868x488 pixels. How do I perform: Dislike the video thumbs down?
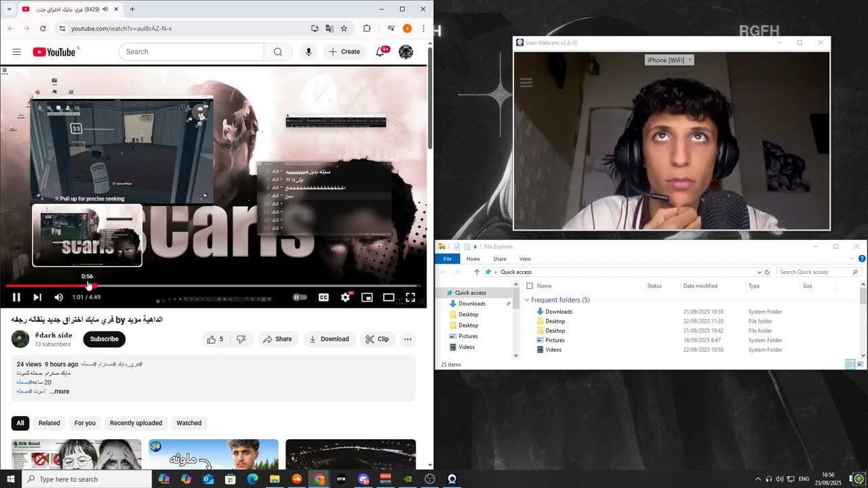[241, 339]
